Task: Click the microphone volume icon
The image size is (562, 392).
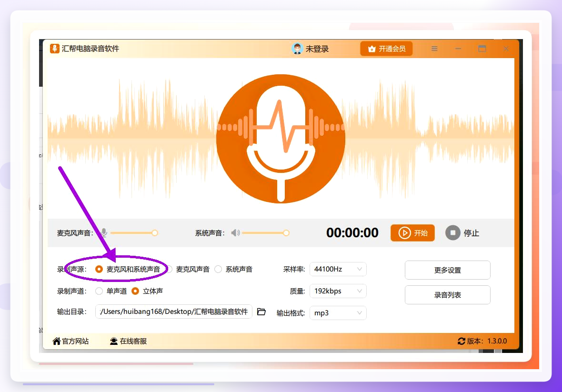Action: point(104,233)
